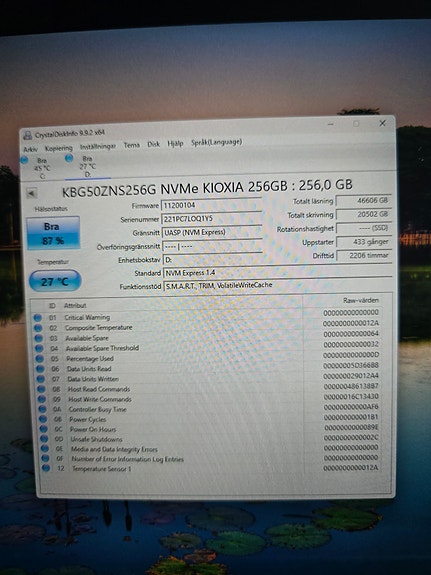
Task: Click the status dot for Percentage Used
Action: coord(40,359)
